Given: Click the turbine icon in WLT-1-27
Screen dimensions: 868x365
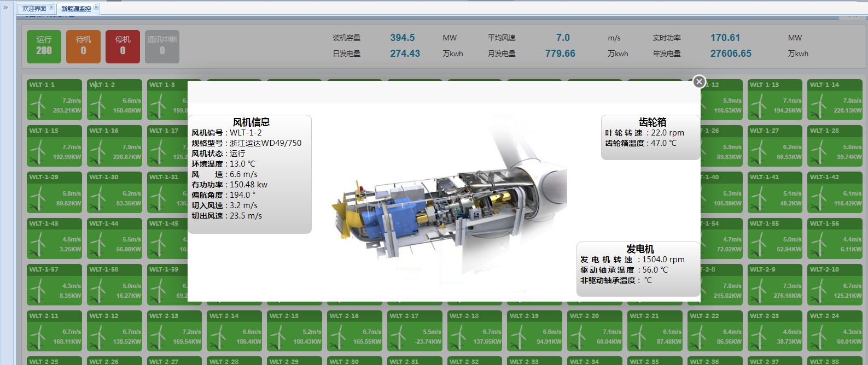Looking at the screenshot, I should (x=758, y=152).
